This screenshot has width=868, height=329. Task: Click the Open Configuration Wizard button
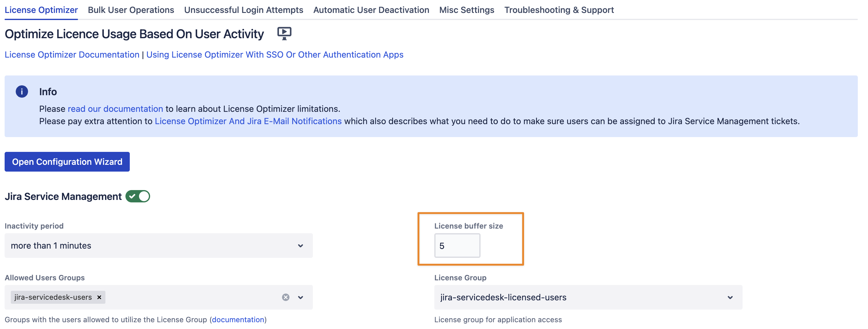pos(67,162)
